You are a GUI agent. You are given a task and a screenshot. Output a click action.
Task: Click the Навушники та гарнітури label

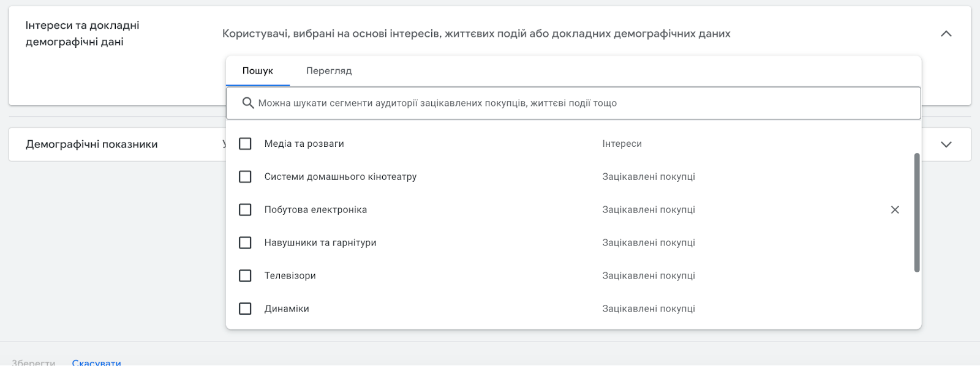[320, 243]
